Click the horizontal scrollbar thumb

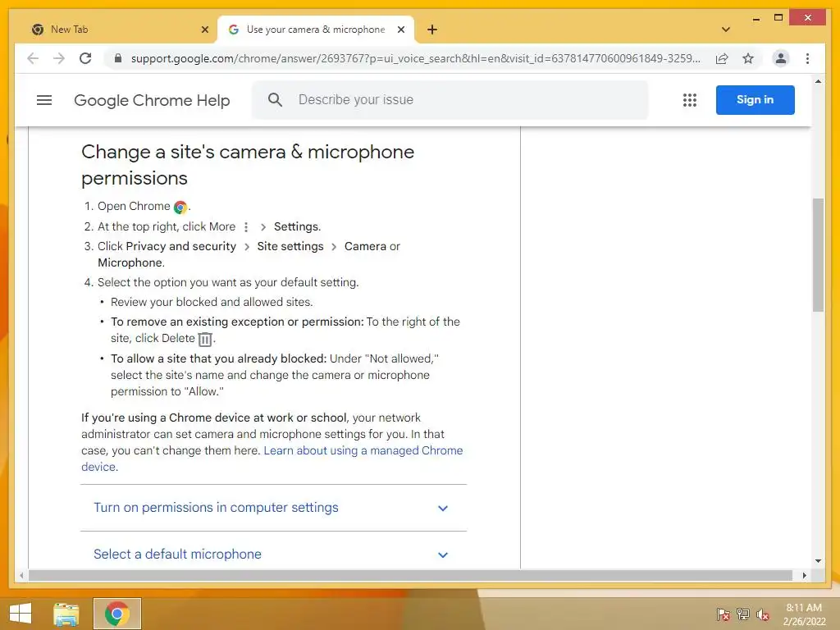tap(410, 575)
